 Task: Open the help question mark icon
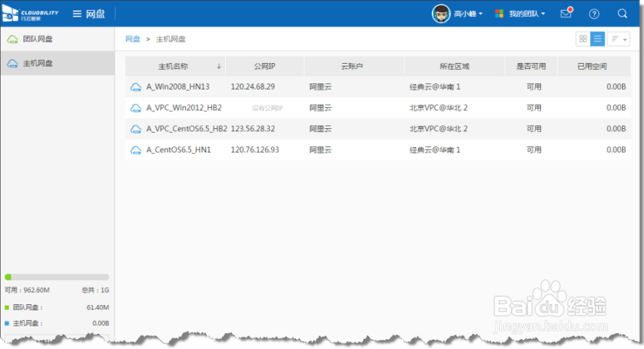click(x=594, y=14)
